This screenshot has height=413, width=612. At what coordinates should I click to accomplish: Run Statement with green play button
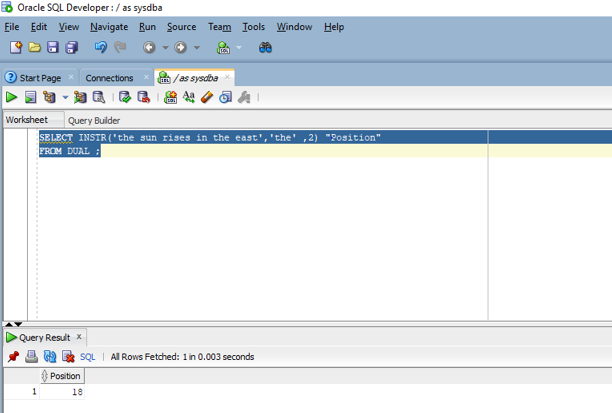click(x=11, y=97)
